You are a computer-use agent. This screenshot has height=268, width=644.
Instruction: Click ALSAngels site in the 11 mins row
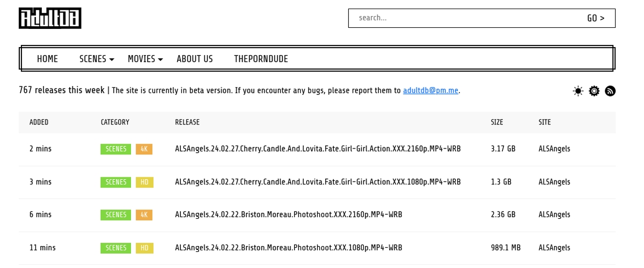(x=554, y=248)
